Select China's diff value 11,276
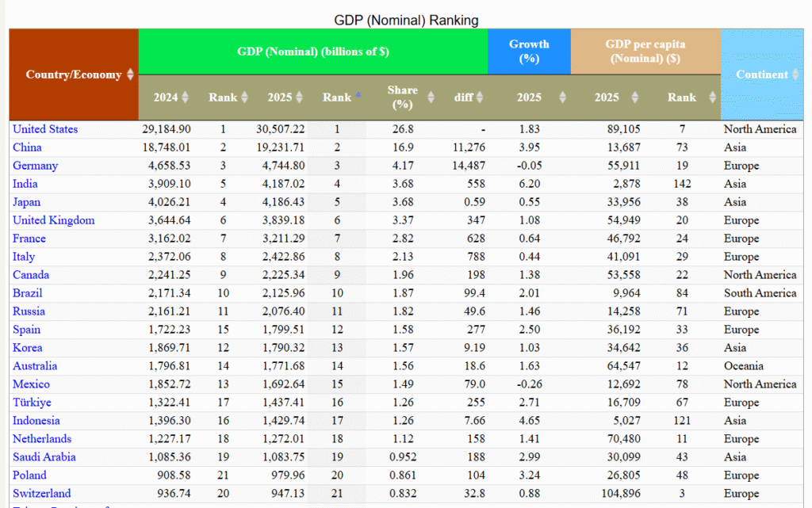This screenshot has height=508, width=812. tap(469, 147)
